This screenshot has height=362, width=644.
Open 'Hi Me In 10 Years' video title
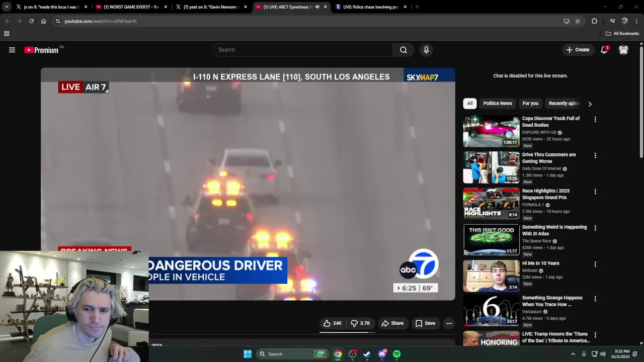tap(540, 263)
